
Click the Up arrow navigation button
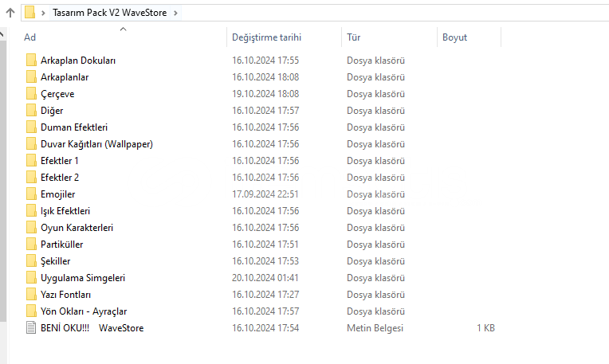click(x=9, y=13)
